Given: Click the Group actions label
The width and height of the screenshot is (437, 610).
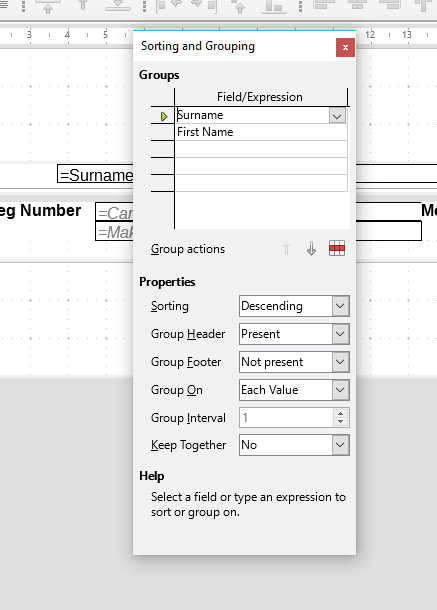Looking at the screenshot, I should [x=188, y=249].
